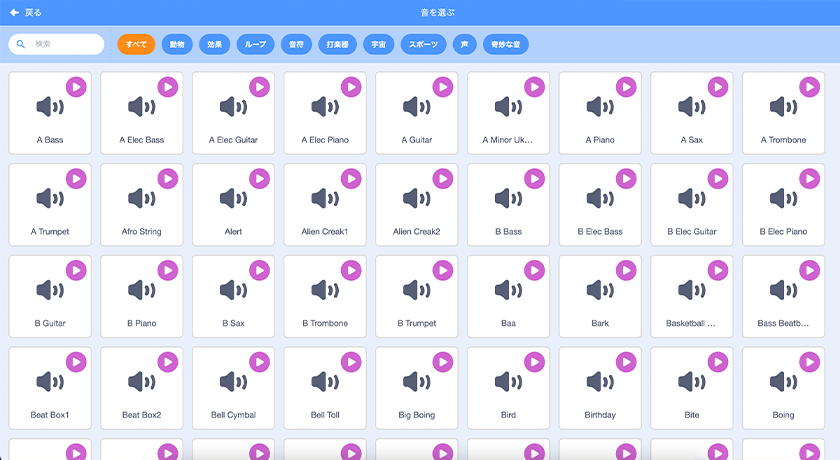Viewport: 840px width, 460px height.
Task: Play preview of Bark sound
Action: (626, 270)
